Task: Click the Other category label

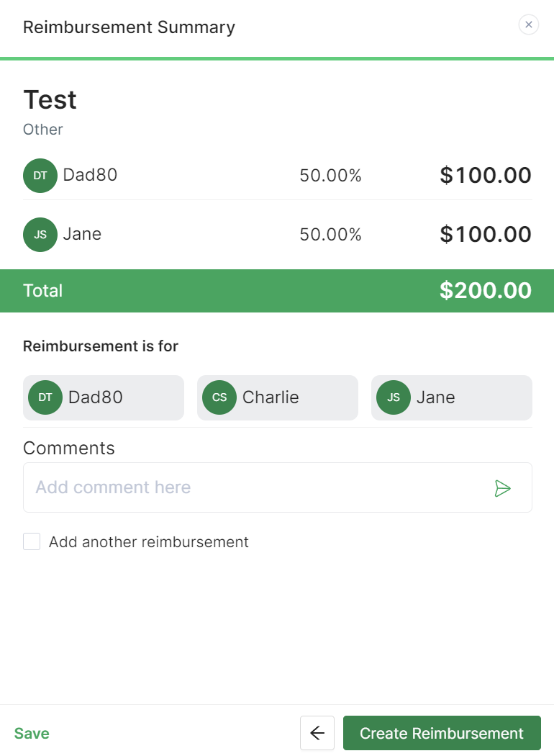Action: click(x=43, y=130)
